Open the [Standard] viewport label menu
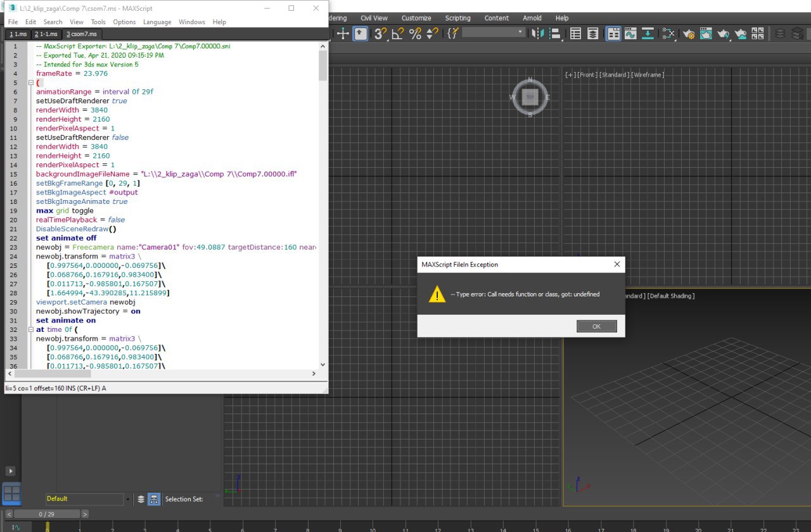Viewport: 811px width, 532px height. tap(614, 75)
